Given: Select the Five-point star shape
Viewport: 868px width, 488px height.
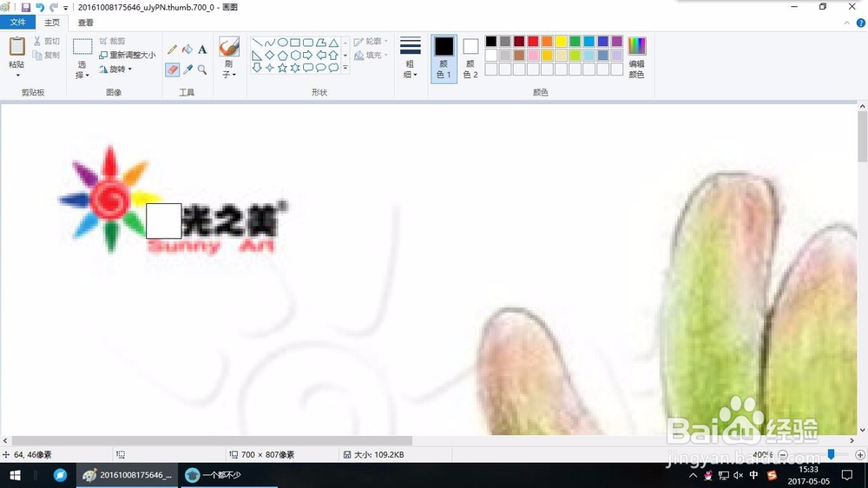Looking at the screenshot, I should coord(282,68).
